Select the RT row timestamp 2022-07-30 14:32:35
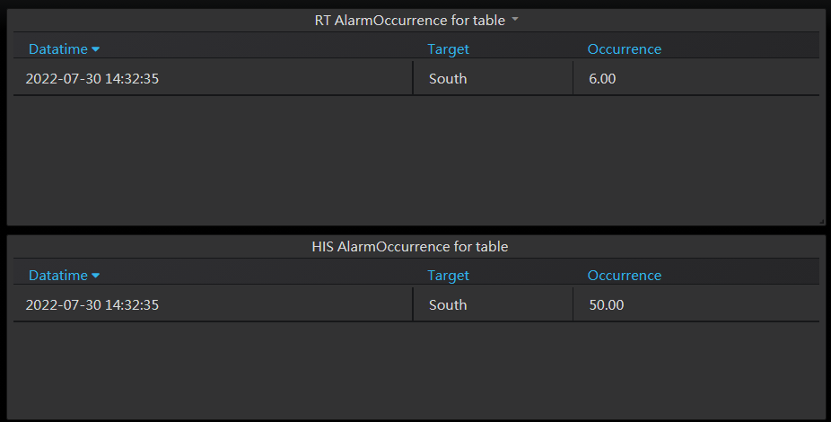The image size is (832, 422). (92, 79)
